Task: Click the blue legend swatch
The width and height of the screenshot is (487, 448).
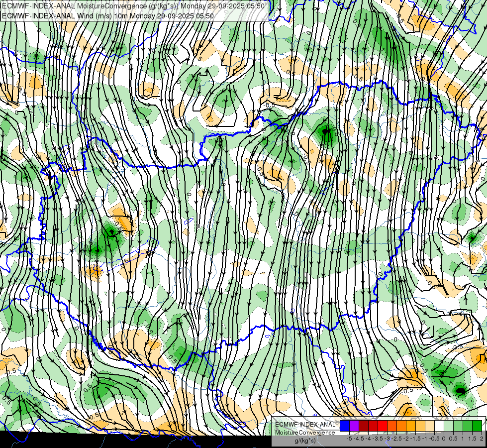Action: coord(345,426)
